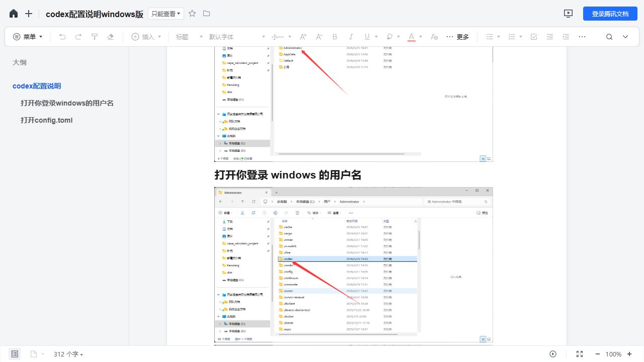Increase the font size
Image resolution: width=644 pixels, height=362 pixels.
(303, 37)
